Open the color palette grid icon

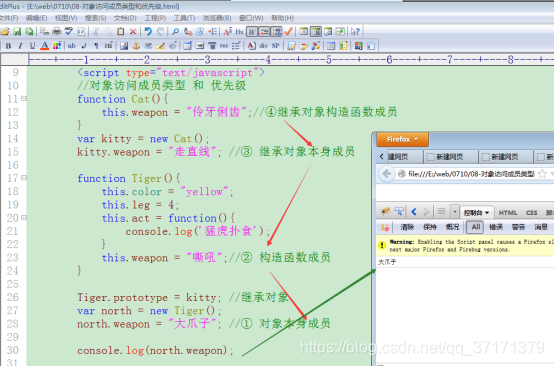click(x=57, y=46)
